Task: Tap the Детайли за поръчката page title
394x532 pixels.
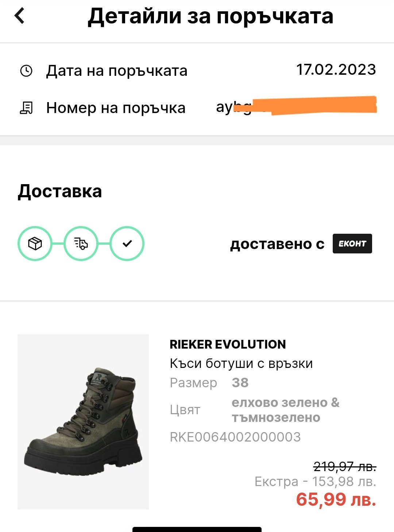Action: pyautogui.click(x=210, y=16)
